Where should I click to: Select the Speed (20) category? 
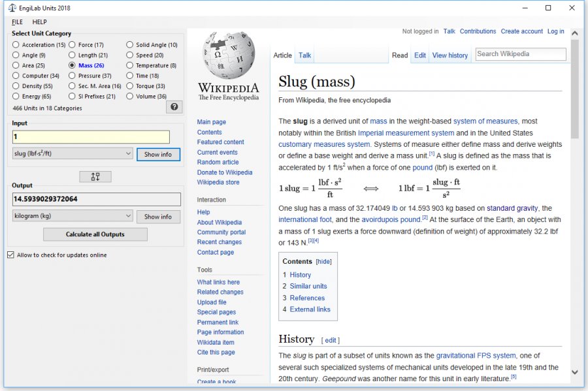coord(145,55)
